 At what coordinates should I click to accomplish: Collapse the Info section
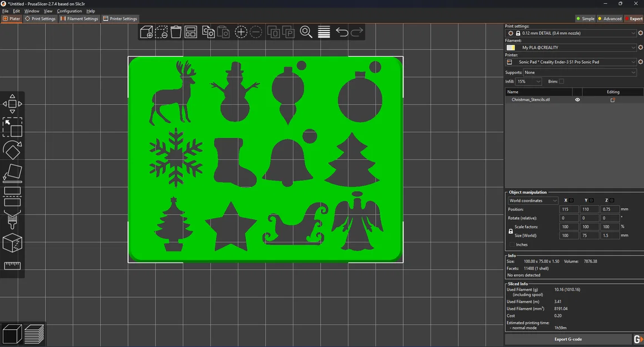click(511, 255)
